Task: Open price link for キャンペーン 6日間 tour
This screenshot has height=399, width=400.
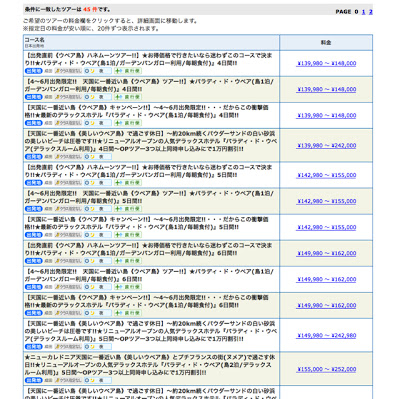Action: point(326,305)
